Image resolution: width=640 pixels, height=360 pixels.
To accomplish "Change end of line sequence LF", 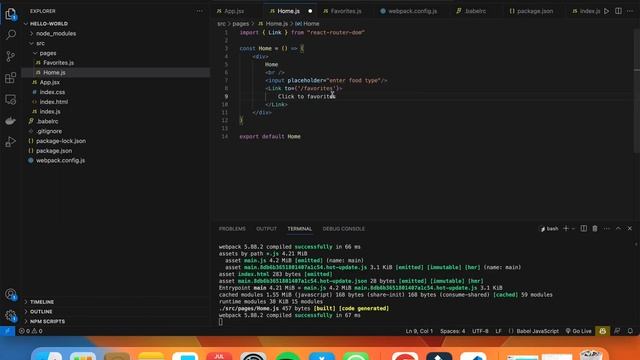I will [498, 331].
